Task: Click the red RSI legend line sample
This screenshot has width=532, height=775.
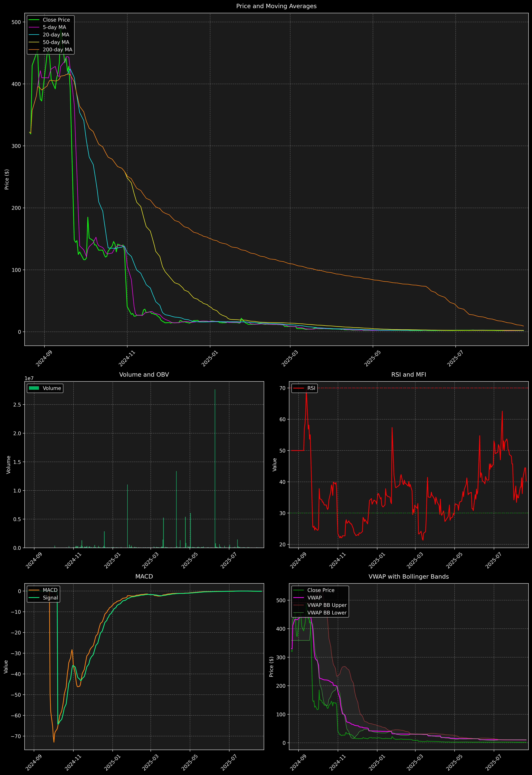Action: coord(298,388)
